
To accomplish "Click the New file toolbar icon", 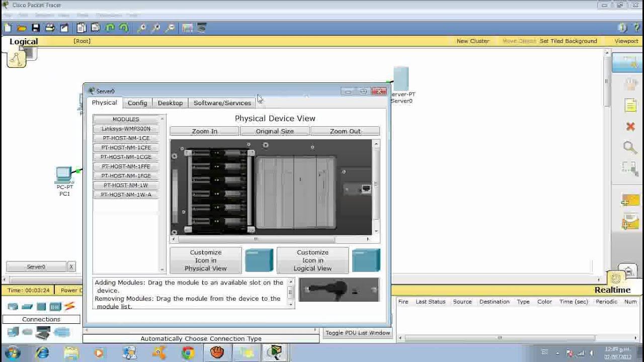I will (x=8, y=28).
